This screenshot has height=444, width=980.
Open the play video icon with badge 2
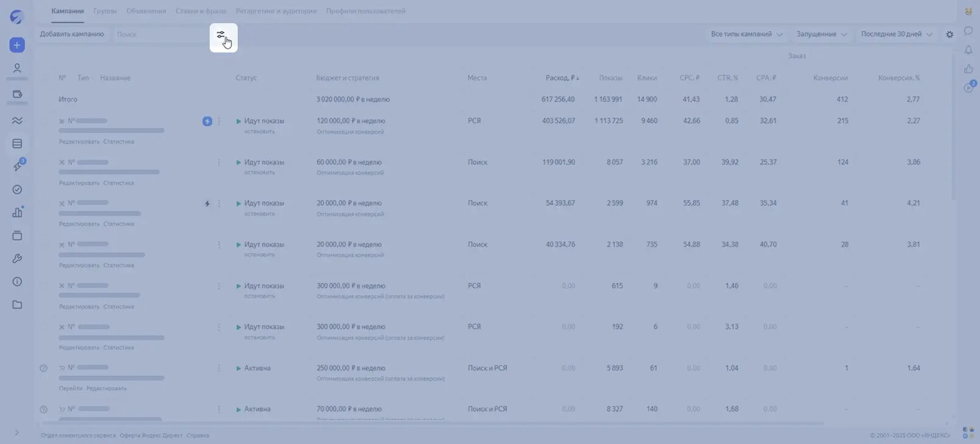click(x=970, y=87)
